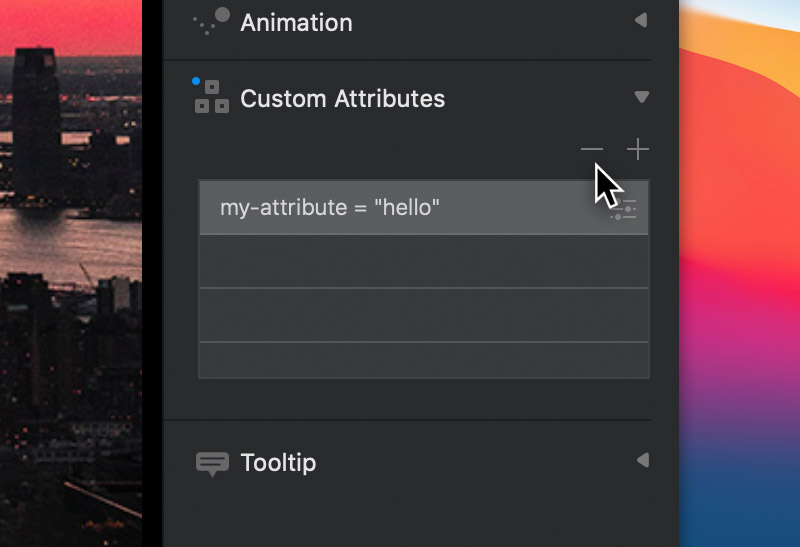Click the city skyline image on canvas
Screen dimensions: 800x547
click(x=71, y=274)
